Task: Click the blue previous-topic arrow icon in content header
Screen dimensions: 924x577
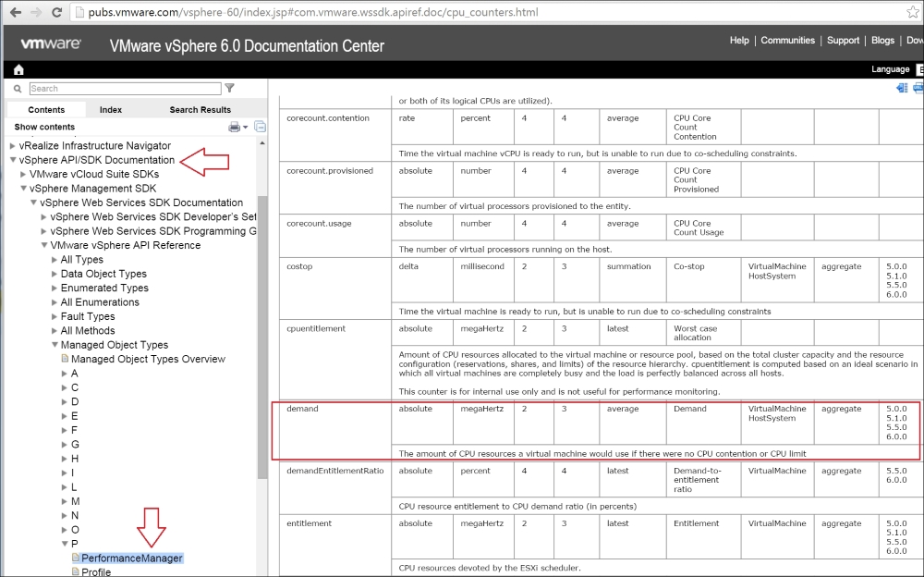Action: click(x=902, y=89)
